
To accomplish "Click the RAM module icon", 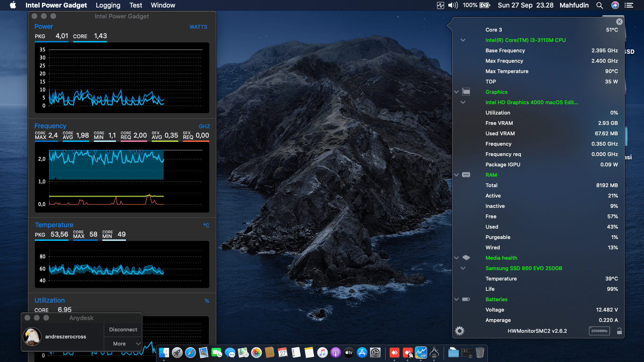I will 466,175.
